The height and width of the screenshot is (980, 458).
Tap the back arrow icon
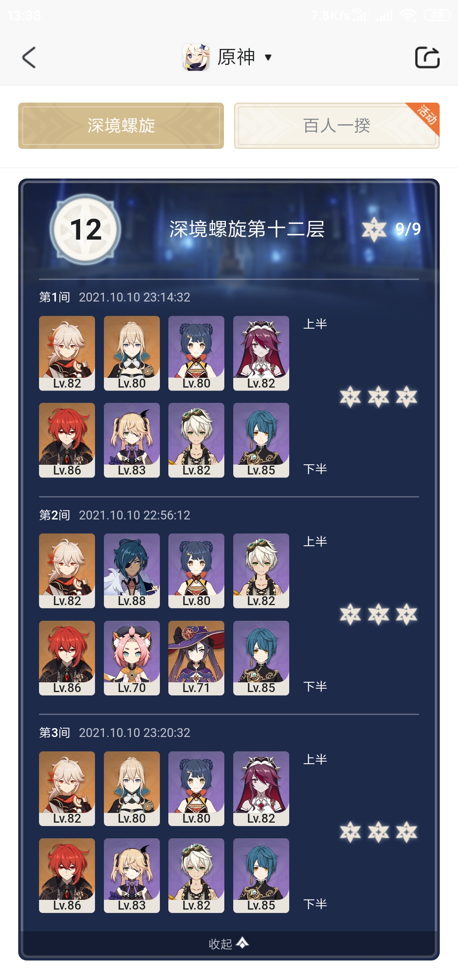(x=29, y=58)
